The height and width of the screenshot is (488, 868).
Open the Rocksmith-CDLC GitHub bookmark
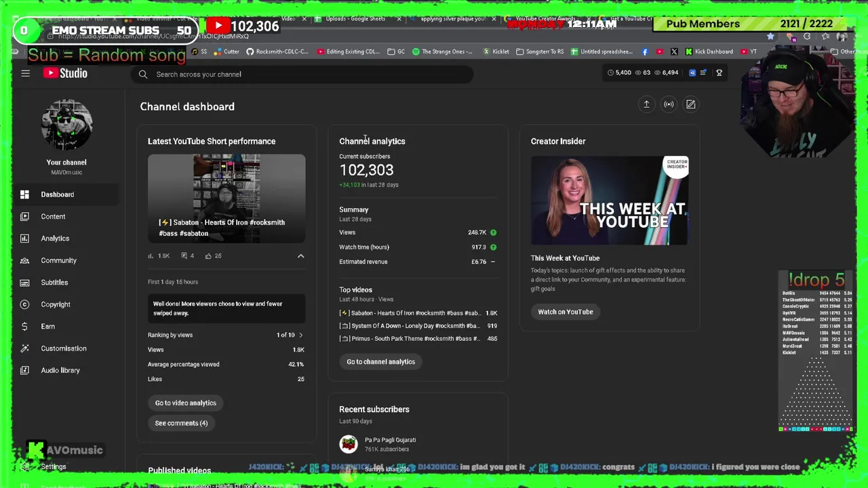(x=277, y=52)
